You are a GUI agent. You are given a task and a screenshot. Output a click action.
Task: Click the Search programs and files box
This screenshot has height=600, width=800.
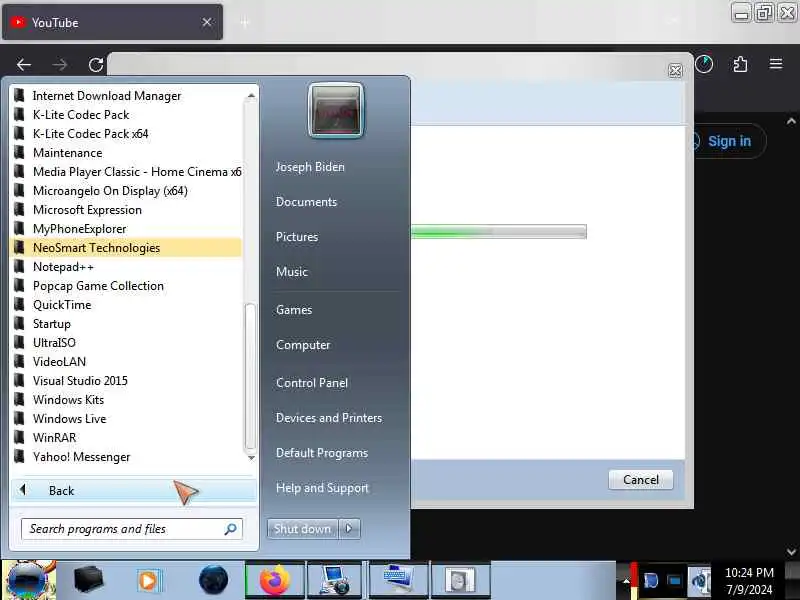pos(132,529)
